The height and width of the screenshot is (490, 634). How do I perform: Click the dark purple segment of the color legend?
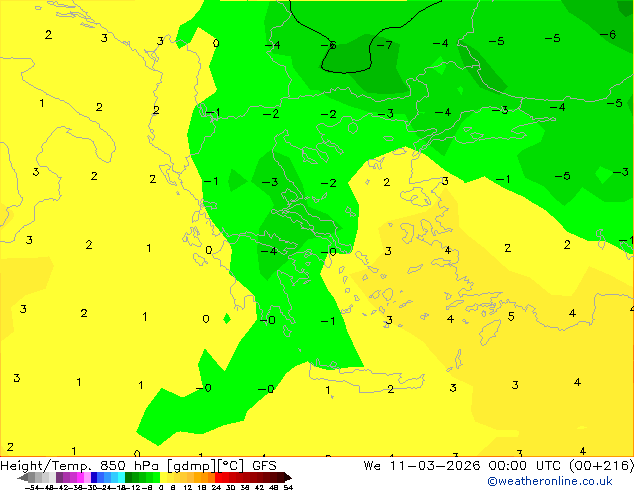[59, 477]
